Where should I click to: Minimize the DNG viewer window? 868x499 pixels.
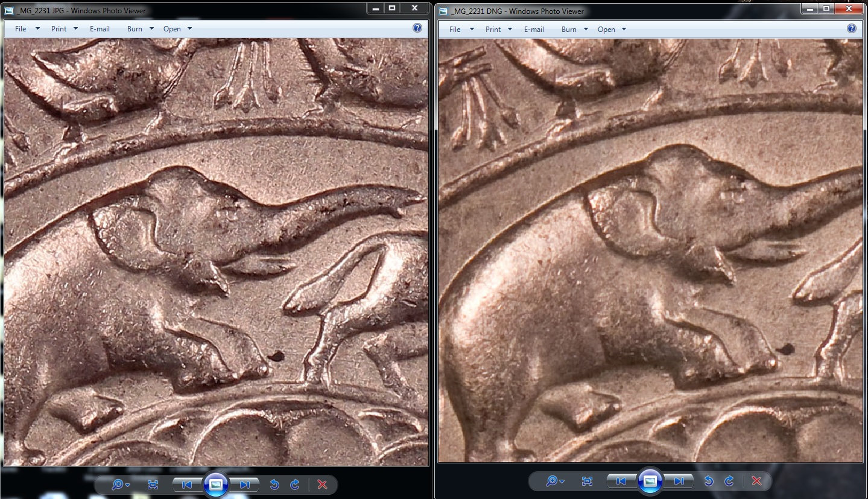(x=810, y=8)
